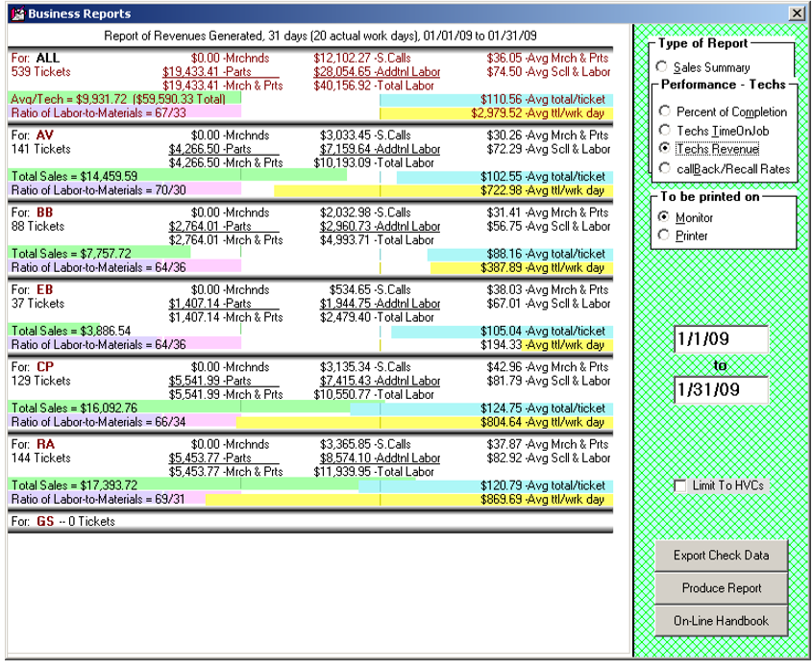Close the Business Reports window
This screenshot has height=670, width=812.
click(796, 13)
